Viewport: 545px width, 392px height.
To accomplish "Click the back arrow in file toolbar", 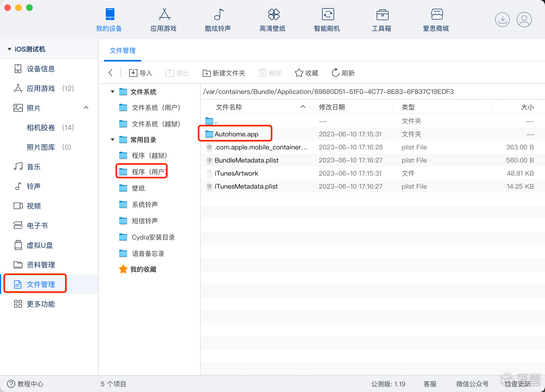I will [111, 73].
